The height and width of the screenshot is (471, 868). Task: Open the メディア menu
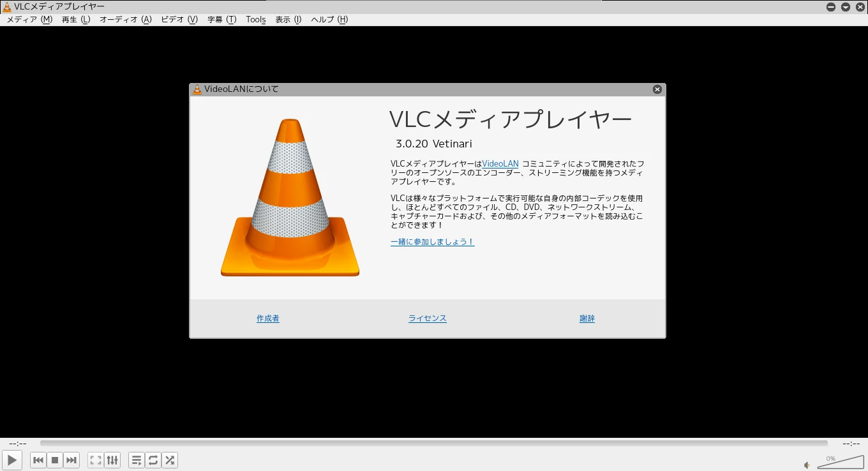[29, 20]
